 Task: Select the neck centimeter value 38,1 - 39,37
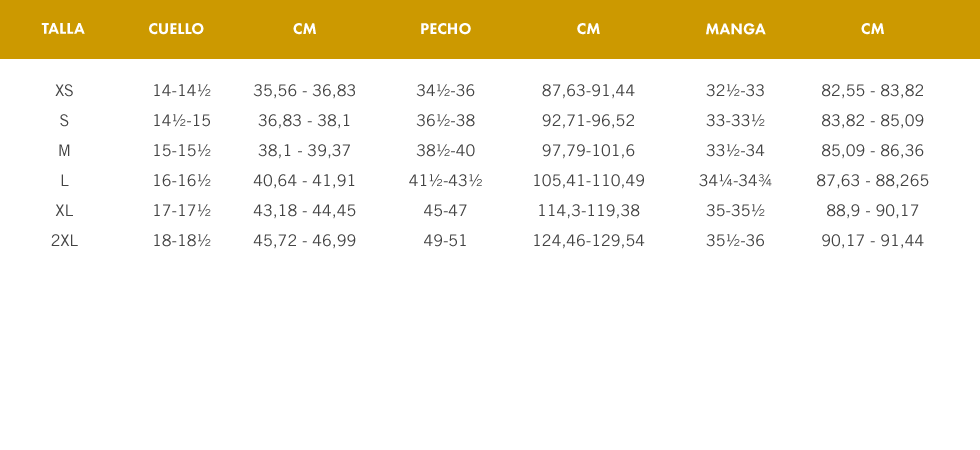click(305, 151)
